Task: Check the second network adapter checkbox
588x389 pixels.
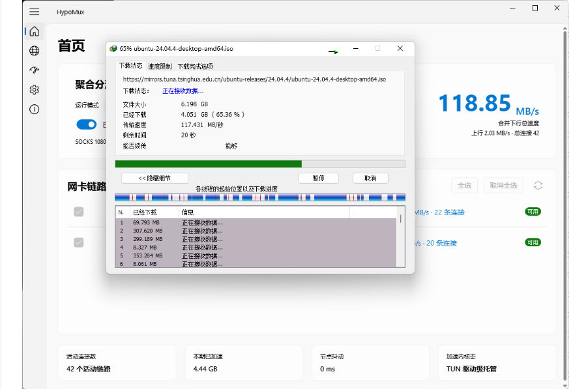Action: [x=79, y=242]
